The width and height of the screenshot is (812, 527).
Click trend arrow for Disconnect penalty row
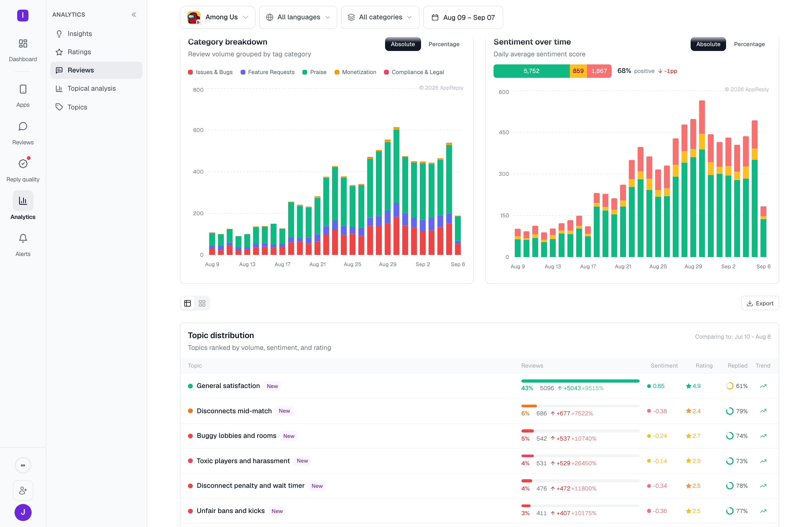click(x=764, y=486)
